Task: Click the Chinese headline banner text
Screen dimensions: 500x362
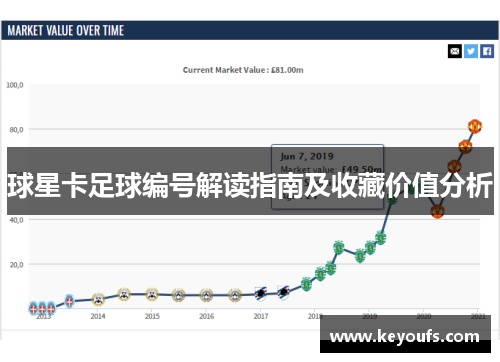Action: [x=250, y=185]
